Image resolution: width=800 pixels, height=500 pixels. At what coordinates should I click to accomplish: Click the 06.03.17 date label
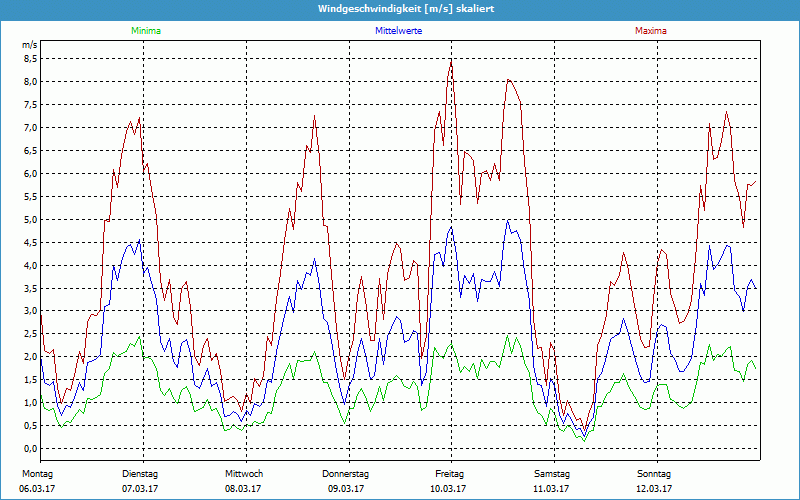click(37, 489)
